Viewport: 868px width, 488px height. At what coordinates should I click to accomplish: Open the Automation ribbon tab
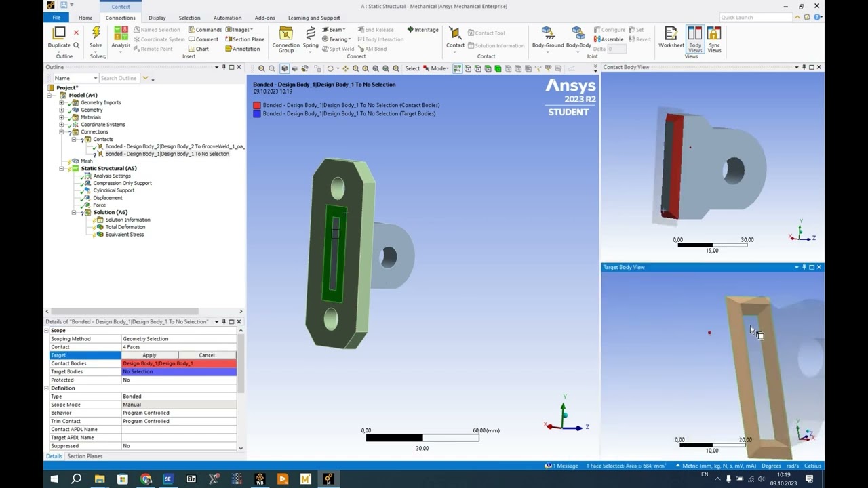click(x=227, y=18)
